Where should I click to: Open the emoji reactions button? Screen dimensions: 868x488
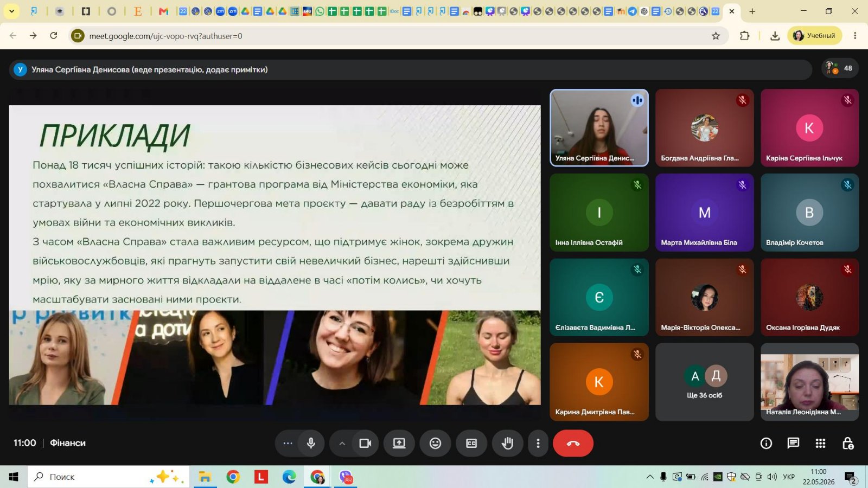pos(435,443)
